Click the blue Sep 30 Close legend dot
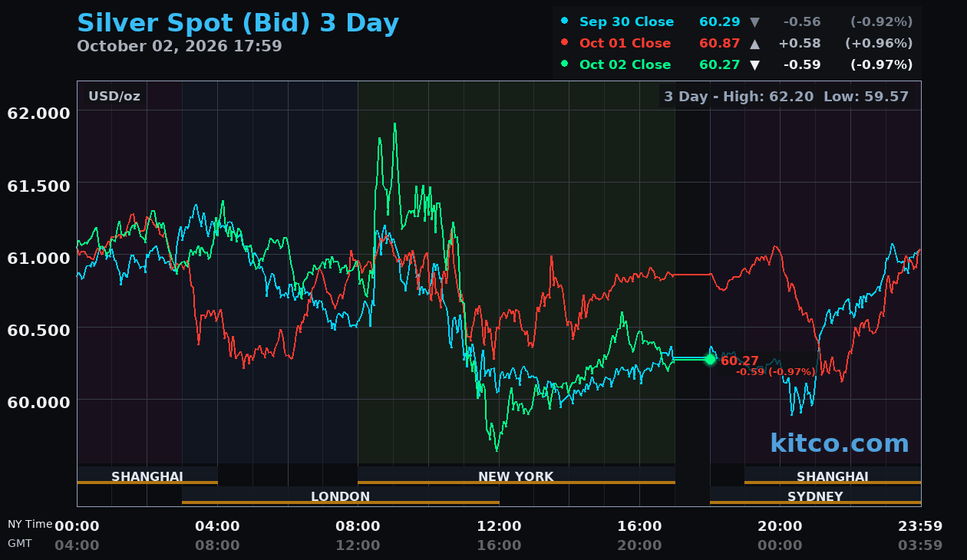 (x=565, y=21)
